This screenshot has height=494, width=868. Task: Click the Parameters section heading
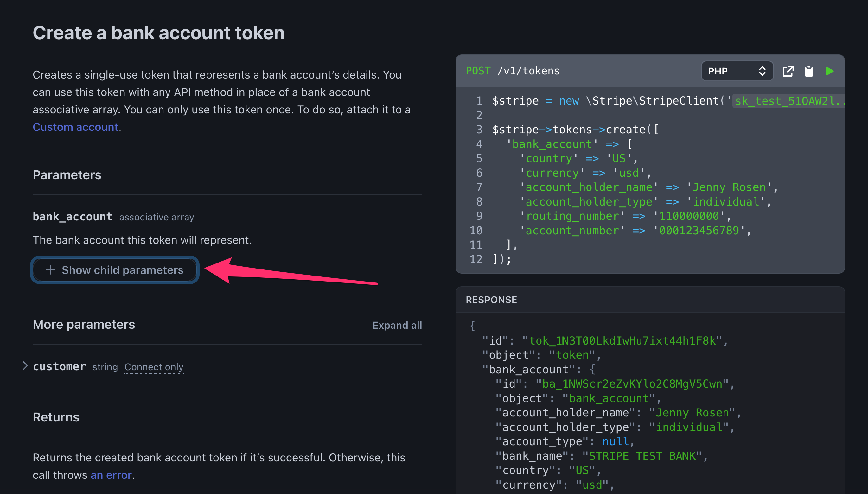[x=67, y=175]
